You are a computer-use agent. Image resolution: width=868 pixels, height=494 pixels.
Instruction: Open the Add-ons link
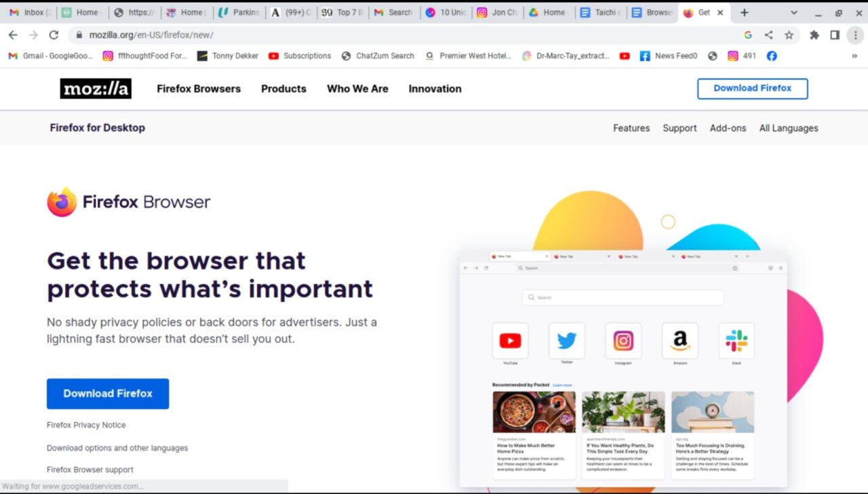point(728,128)
